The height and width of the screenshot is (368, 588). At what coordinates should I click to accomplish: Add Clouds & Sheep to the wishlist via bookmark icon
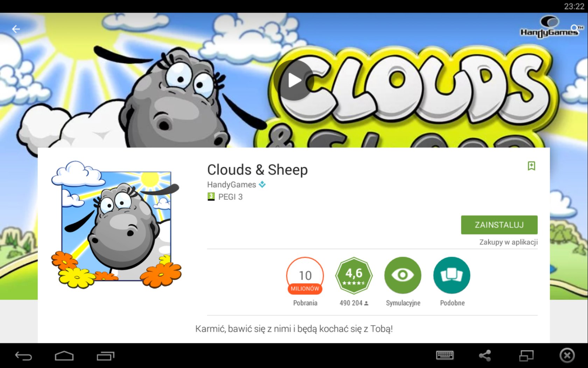[x=531, y=166]
